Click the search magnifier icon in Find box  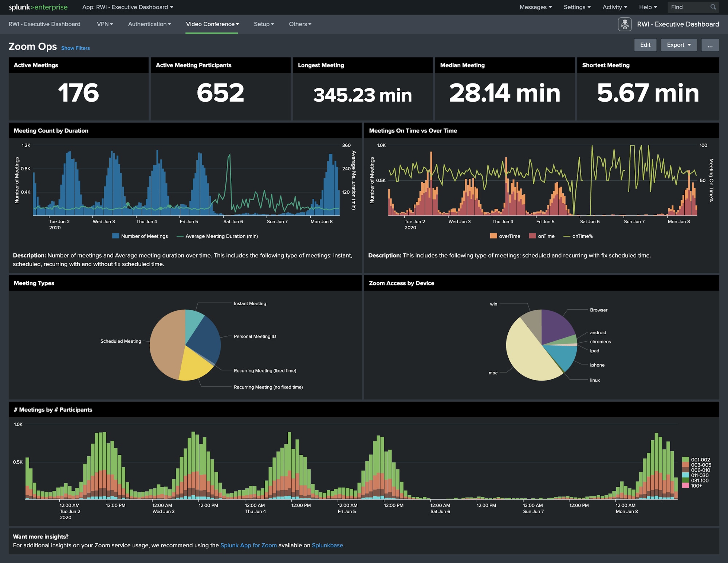tap(713, 7)
